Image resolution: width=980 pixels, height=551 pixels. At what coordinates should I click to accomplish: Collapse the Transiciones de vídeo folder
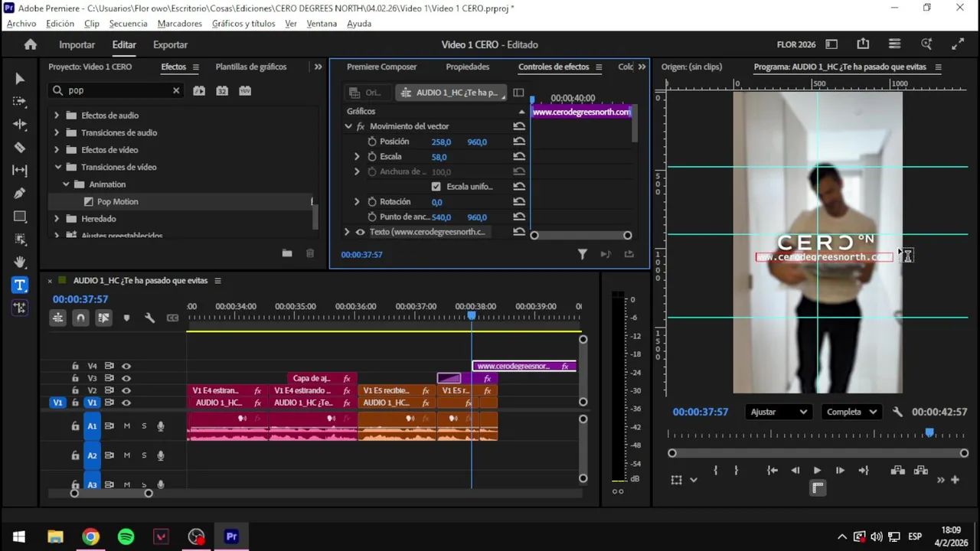tap(57, 167)
